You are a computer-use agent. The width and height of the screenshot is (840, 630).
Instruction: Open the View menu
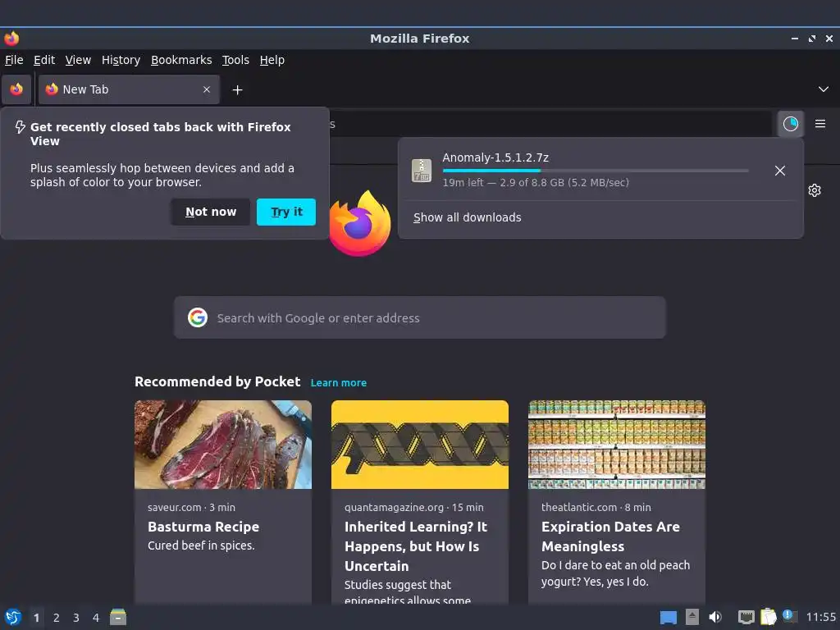(78, 60)
